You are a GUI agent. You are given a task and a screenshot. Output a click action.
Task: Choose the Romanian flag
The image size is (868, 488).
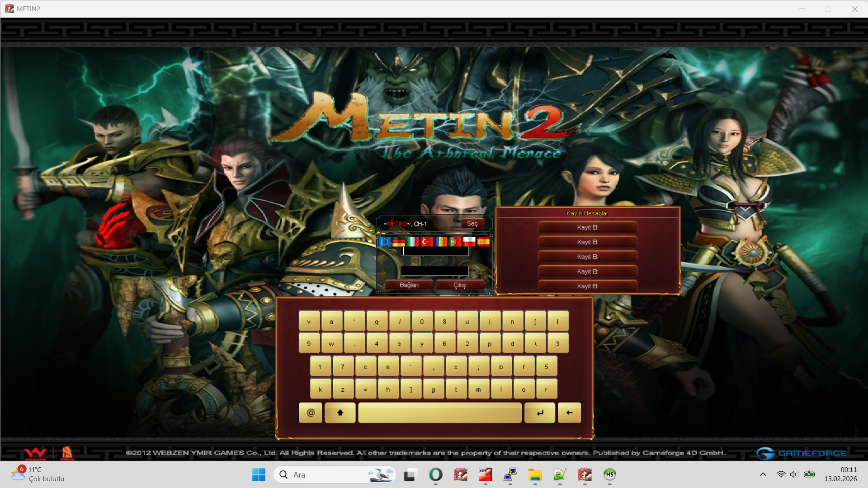tap(441, 242)
